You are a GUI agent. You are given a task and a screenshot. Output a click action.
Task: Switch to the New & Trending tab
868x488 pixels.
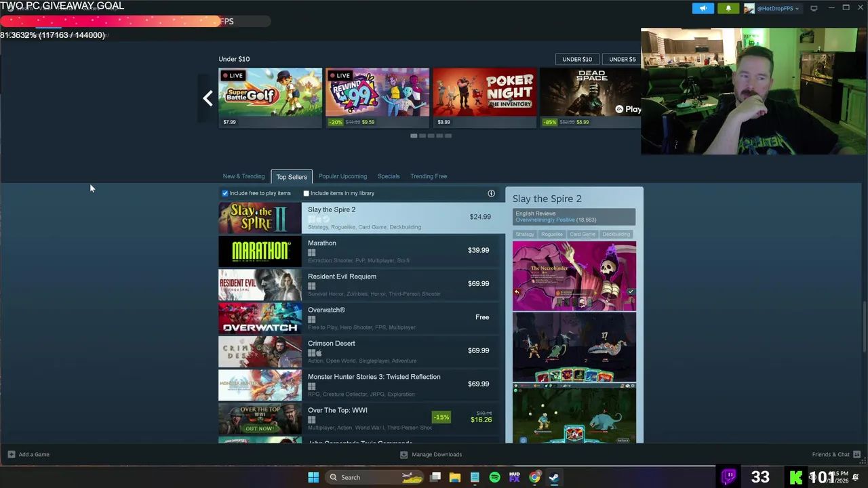click(x=243, y=176)
